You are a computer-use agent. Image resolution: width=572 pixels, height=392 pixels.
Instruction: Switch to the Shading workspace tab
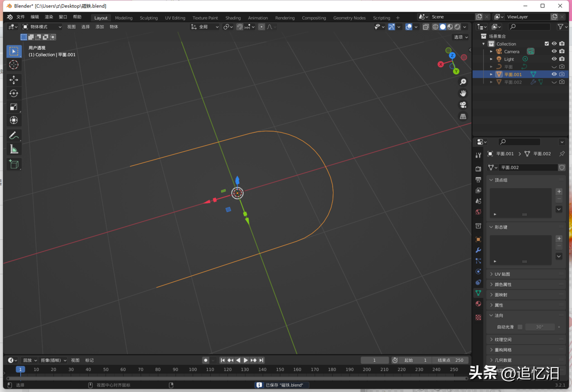pos(233,18)
